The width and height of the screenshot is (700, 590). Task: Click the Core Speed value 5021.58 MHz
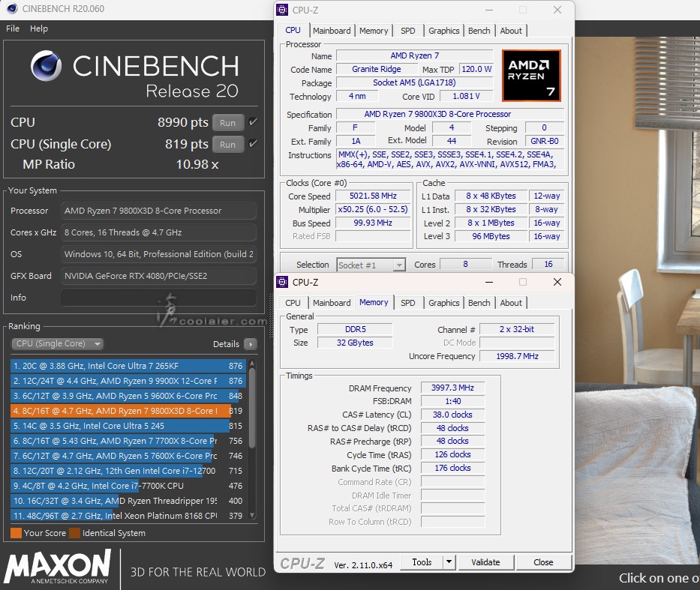click(373, 196)
